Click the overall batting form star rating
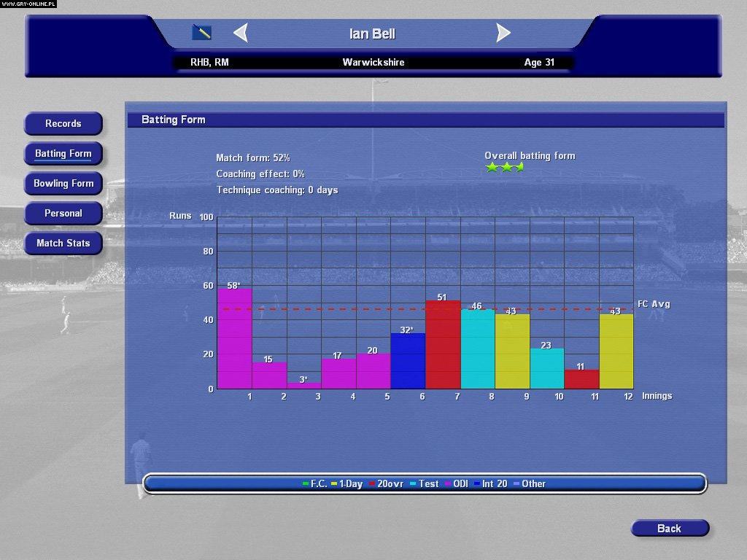747x560 pixels. (504, 168)
